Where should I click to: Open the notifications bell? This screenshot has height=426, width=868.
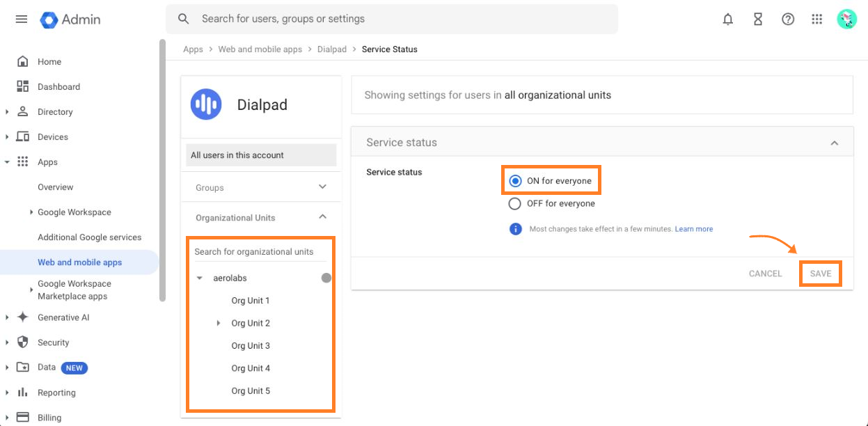[728, 19]
